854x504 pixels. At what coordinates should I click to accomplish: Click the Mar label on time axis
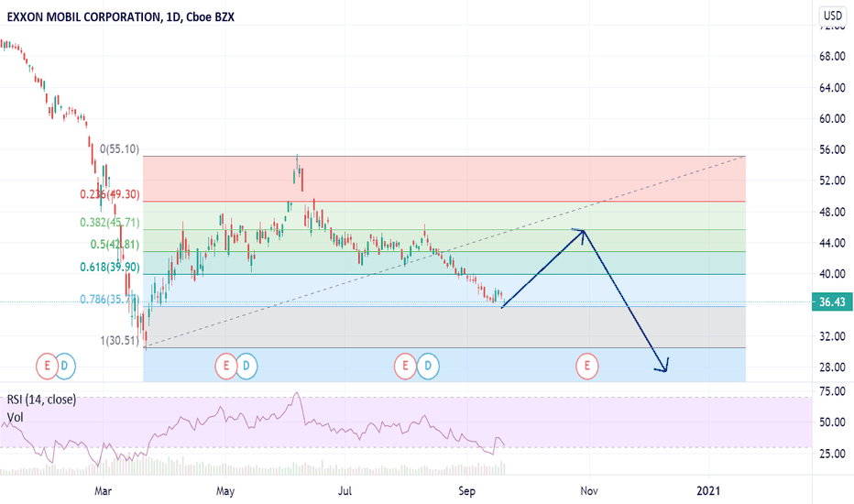click(103, 491)
